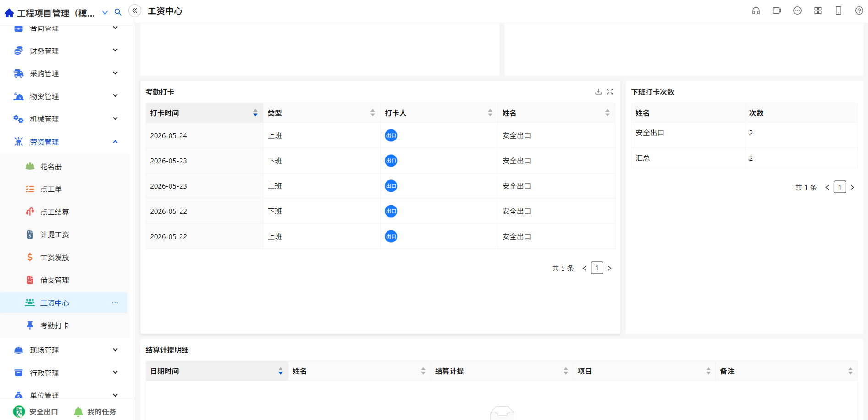The height and width of the screenshot is (420, 868).
Task: Sort by 打卡时间 column
Action: (x=255, y=113)
